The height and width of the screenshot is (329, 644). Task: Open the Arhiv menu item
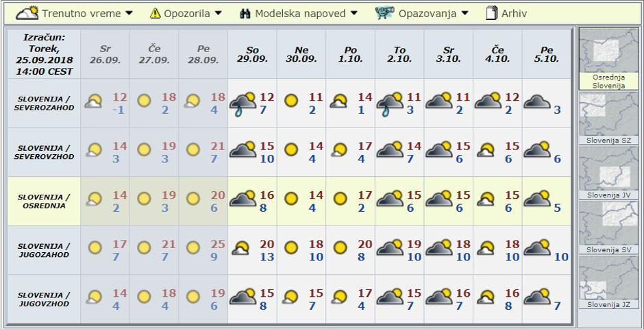tap(514, 13)
